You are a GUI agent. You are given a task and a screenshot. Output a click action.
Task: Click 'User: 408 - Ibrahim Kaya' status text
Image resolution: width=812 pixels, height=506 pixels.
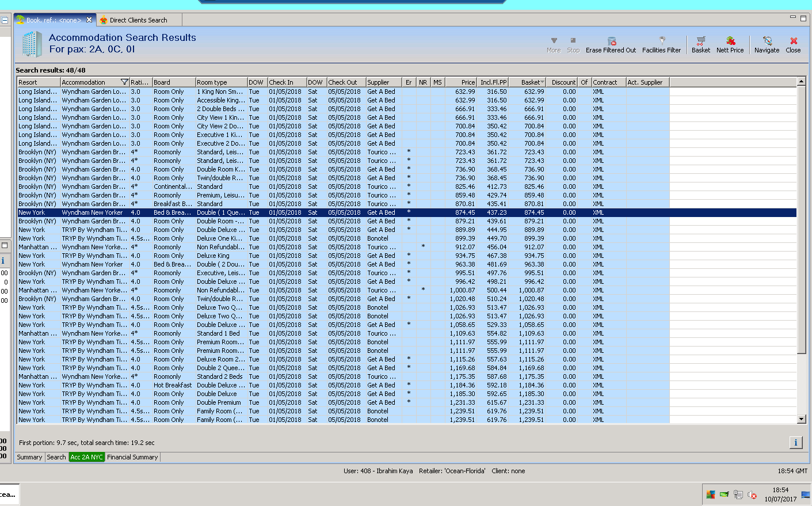(378, 471)
